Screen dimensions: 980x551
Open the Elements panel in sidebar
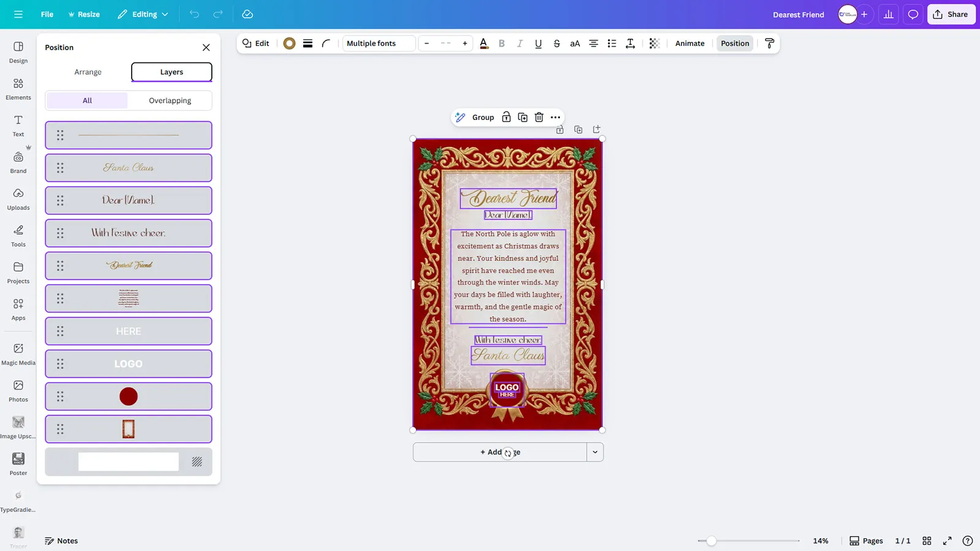click(x=18, y=89)
